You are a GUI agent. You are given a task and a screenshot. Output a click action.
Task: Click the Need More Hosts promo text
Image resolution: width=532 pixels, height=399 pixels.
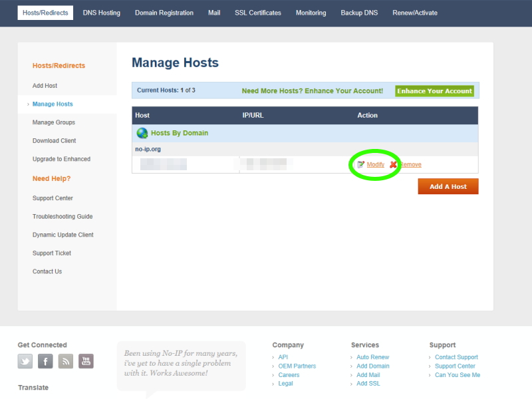tap(313, 91)
